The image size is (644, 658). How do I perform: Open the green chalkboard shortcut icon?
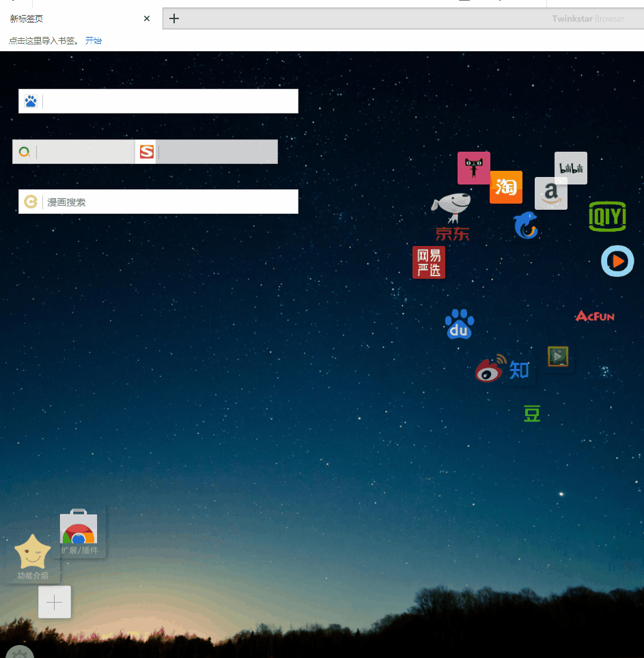[x=558, y=356]
